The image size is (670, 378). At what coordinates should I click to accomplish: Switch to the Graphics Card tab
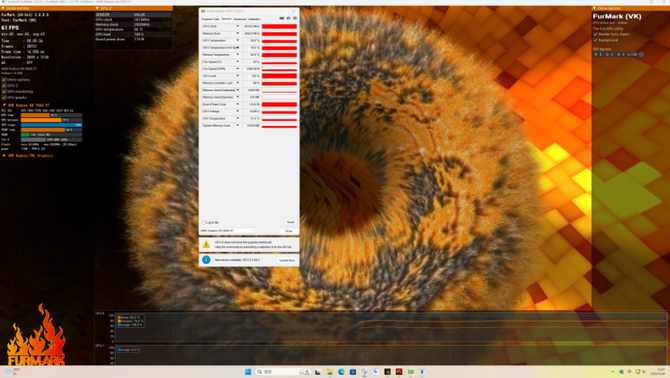tap(210, 19)
